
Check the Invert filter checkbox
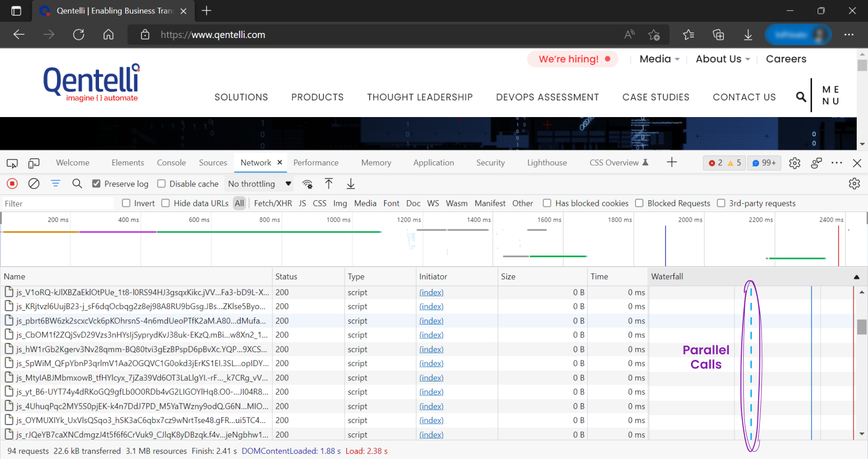tap(126, 203)
